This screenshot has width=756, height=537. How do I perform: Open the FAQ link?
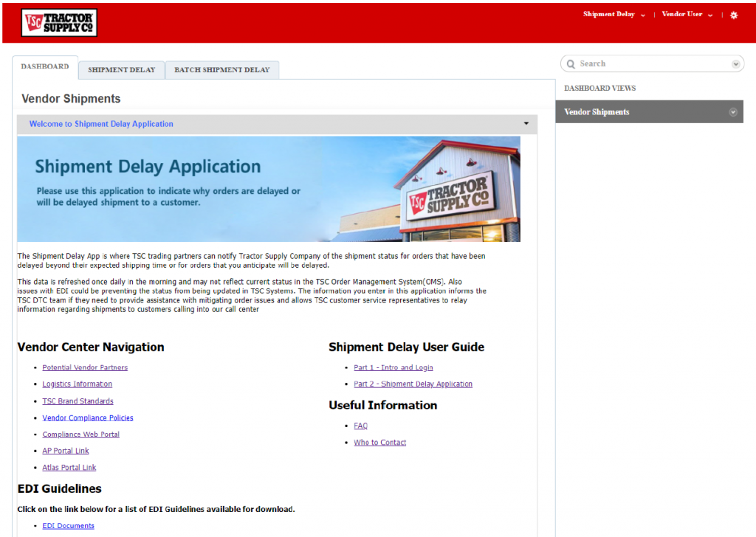click(360, 426)
